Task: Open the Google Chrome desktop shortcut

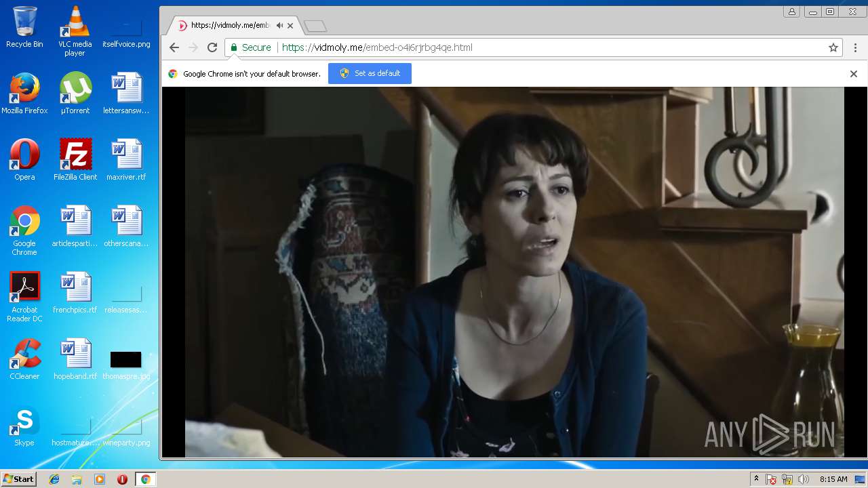Action: click(24, 230)
